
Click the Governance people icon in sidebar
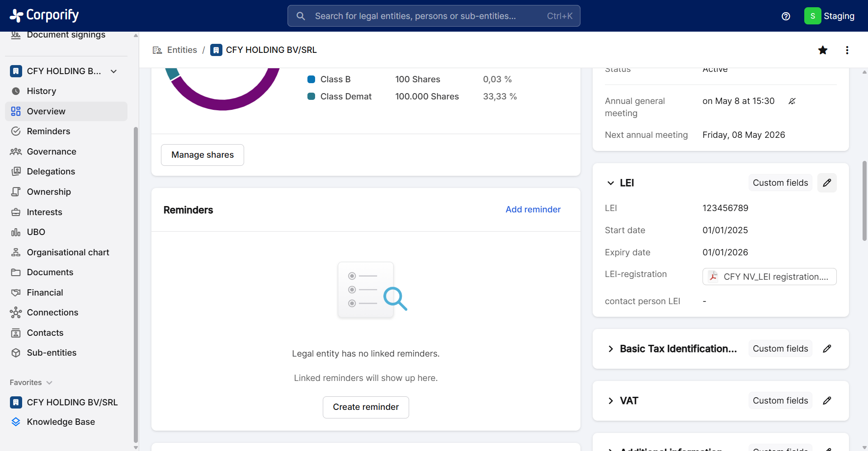pyautogui.click(x=16, y=151)
